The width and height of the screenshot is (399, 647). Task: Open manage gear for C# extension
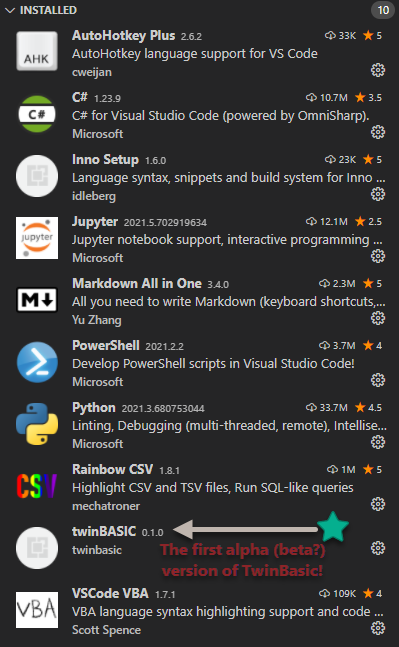pos(378,132)
